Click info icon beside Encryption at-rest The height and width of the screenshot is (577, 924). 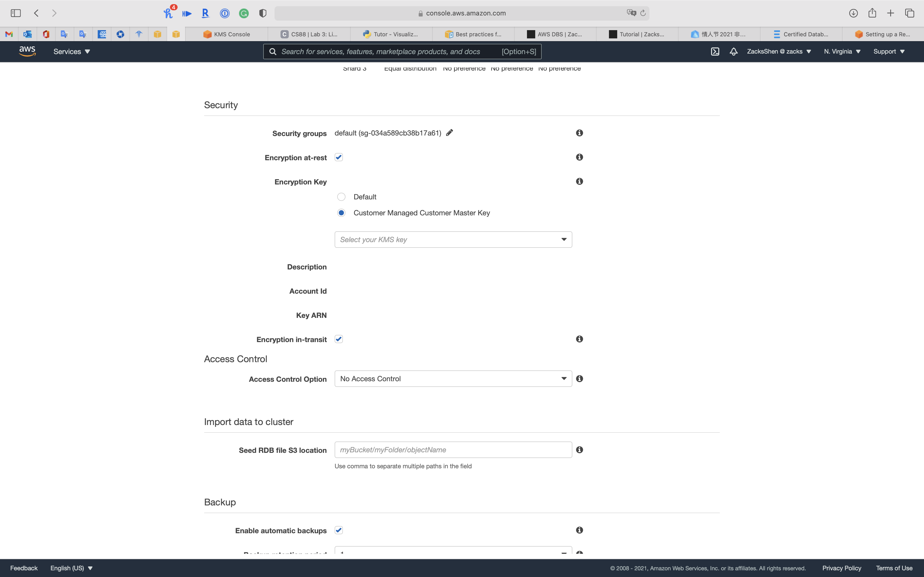[x=579, y=157]
